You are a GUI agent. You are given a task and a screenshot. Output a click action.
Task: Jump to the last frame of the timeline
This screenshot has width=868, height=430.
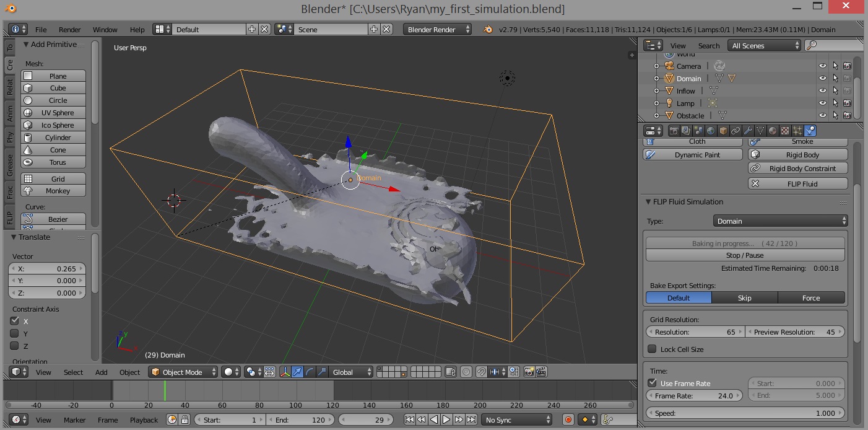coord(471,419)
